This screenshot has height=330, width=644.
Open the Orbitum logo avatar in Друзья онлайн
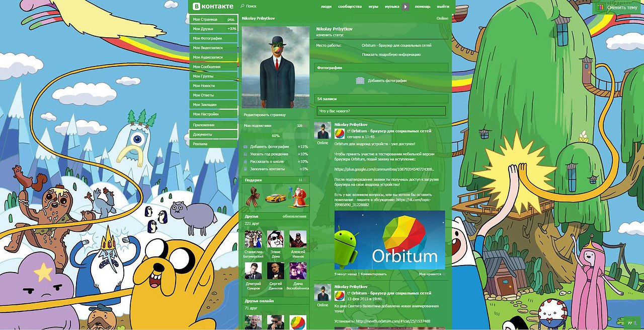click(298, 322)
